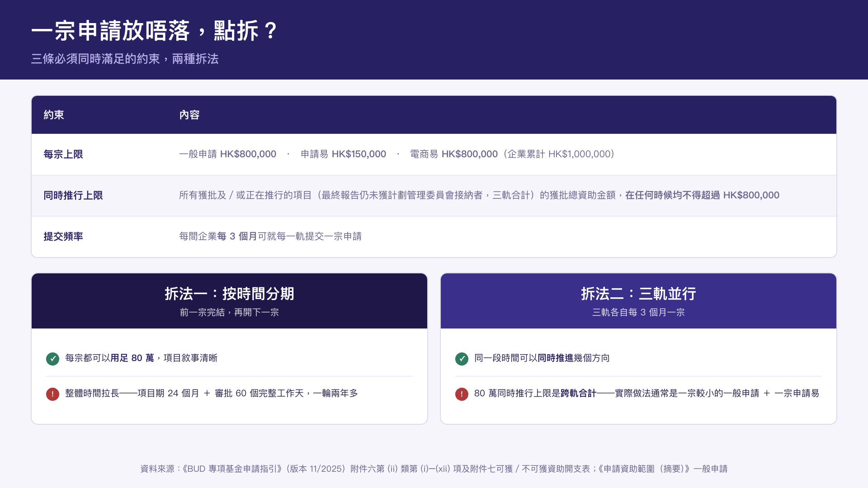
Task: Click the 拆法二:三軌並行 heading
Action: pos(638,294)
